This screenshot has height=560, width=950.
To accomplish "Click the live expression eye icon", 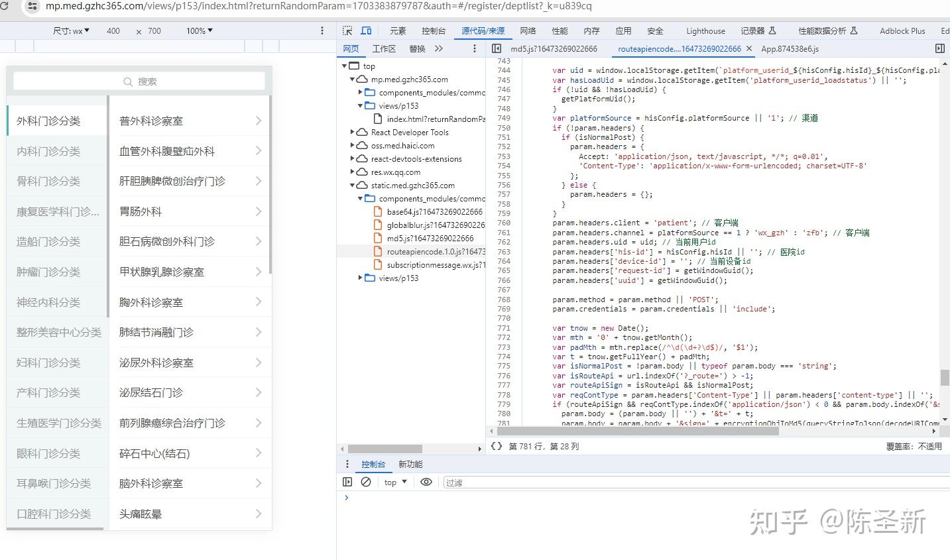I will tap(426, 482).
